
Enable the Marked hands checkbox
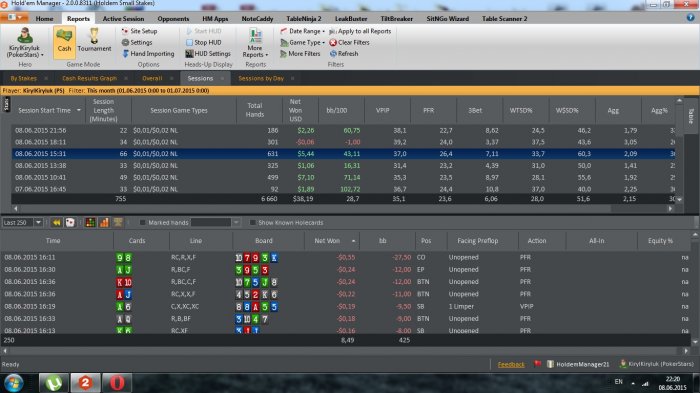click(x=143, y=222)
